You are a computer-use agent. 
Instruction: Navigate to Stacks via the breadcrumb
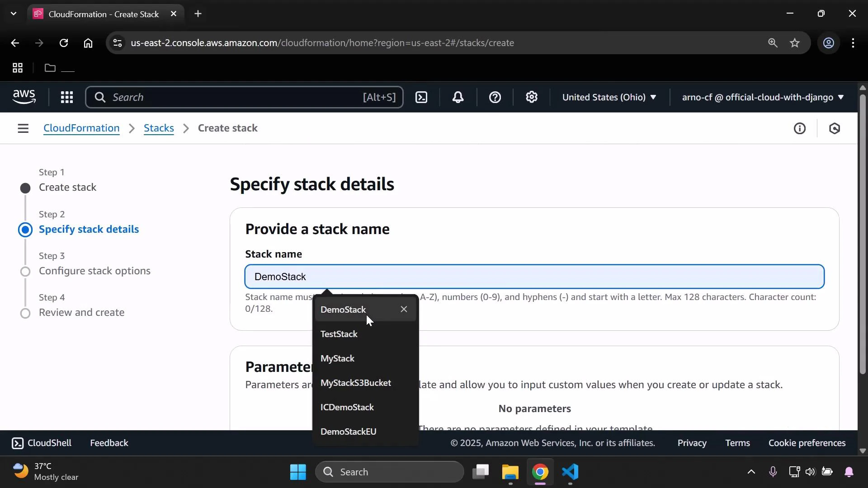pyautogui.click(x=159, y=128)
